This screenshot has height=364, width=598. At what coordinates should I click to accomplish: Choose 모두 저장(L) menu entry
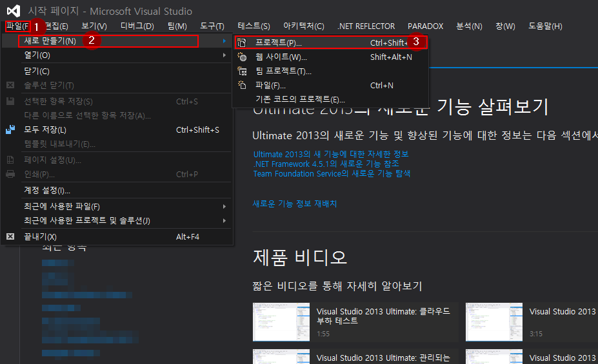(x=117, y=130)
